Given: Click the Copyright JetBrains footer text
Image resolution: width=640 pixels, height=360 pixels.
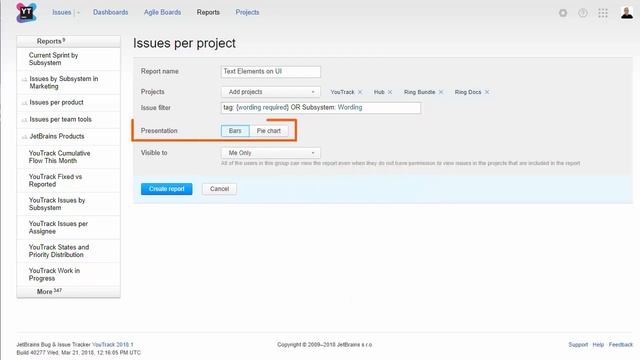Looking at the screenshot, I should 324,345.
